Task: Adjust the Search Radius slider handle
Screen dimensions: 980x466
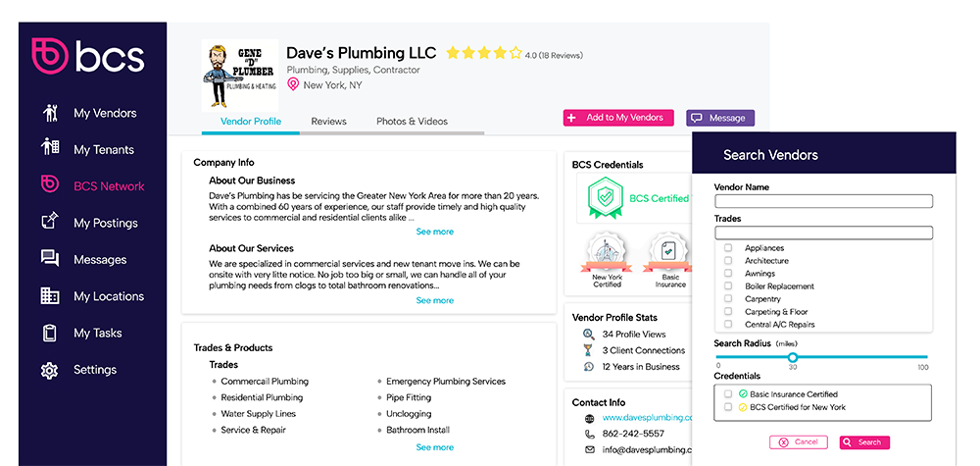Action: (x=793, y=357)
